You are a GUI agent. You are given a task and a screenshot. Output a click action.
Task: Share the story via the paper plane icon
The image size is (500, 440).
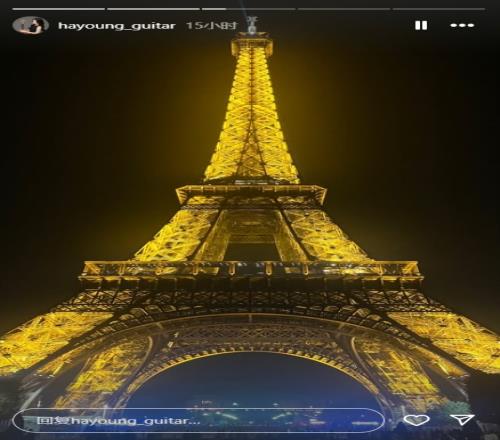[x=462, y=420]
